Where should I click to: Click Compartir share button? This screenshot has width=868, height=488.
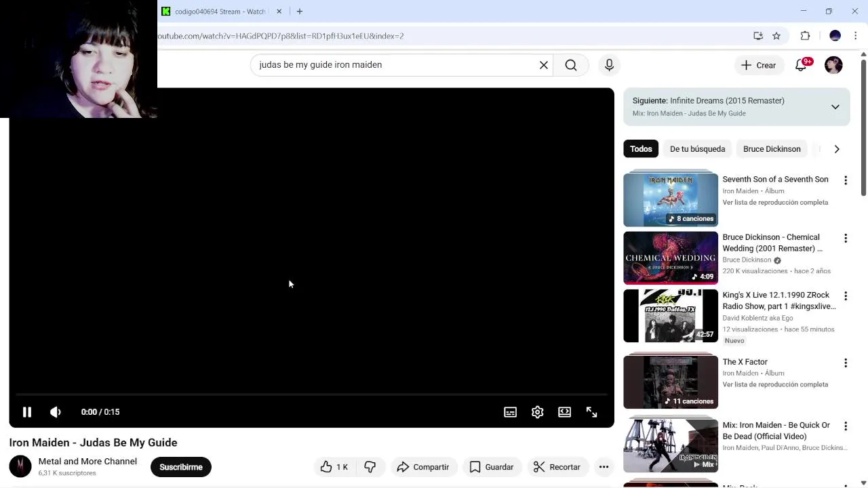(x=423, y=467)
